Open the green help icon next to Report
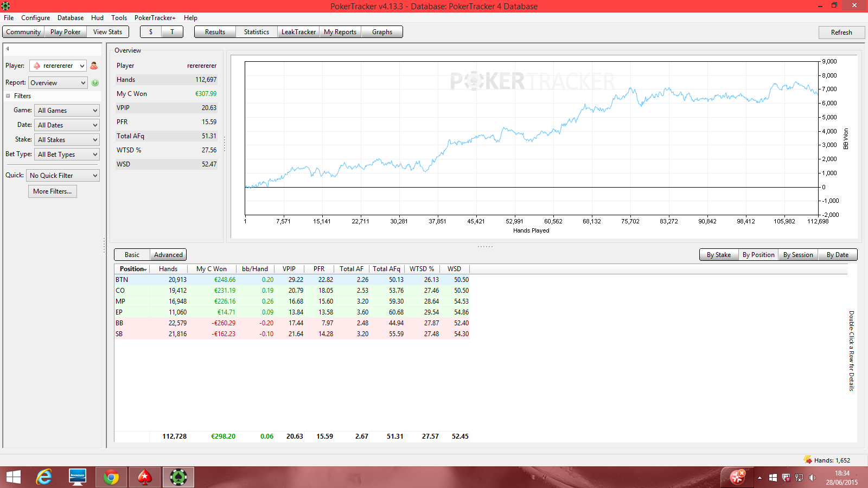The height and width of the screenshot is (488, 868). pyautogui.click(x=95, y=83)
